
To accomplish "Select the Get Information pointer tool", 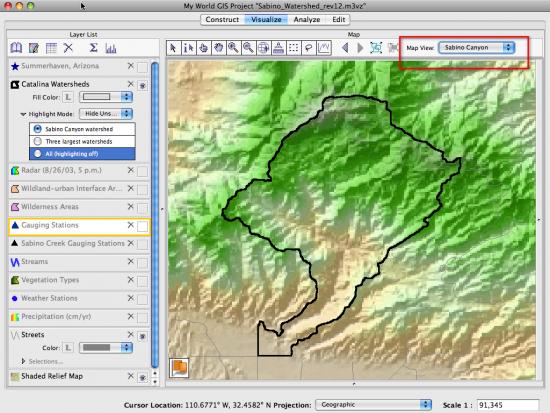I will tap(188, 48).
